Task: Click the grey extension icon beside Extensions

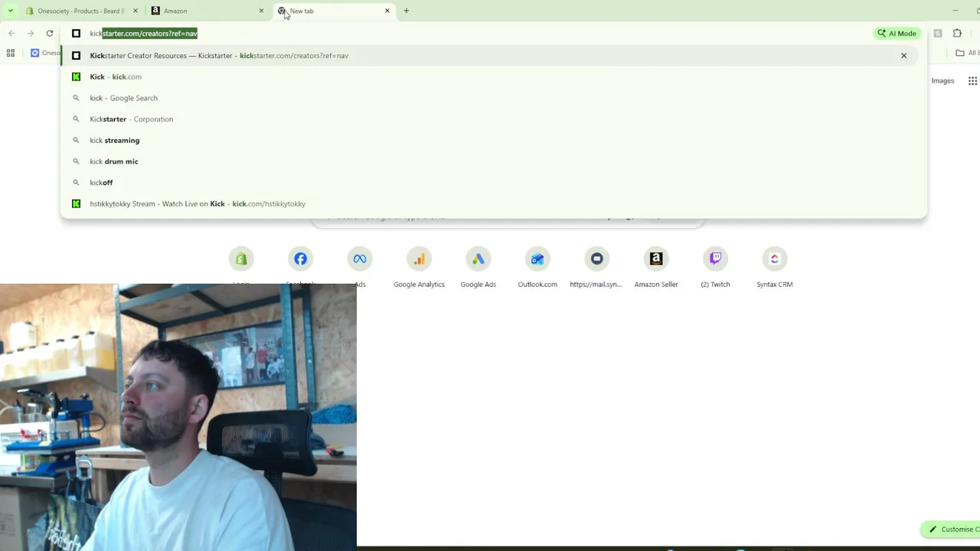Action: (938, 33)
